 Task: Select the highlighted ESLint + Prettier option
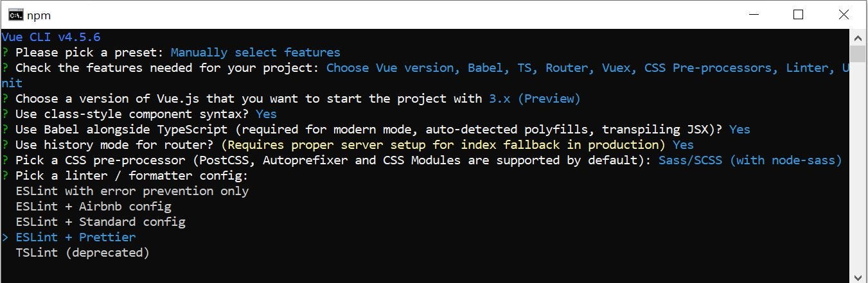tap(76, 237)
